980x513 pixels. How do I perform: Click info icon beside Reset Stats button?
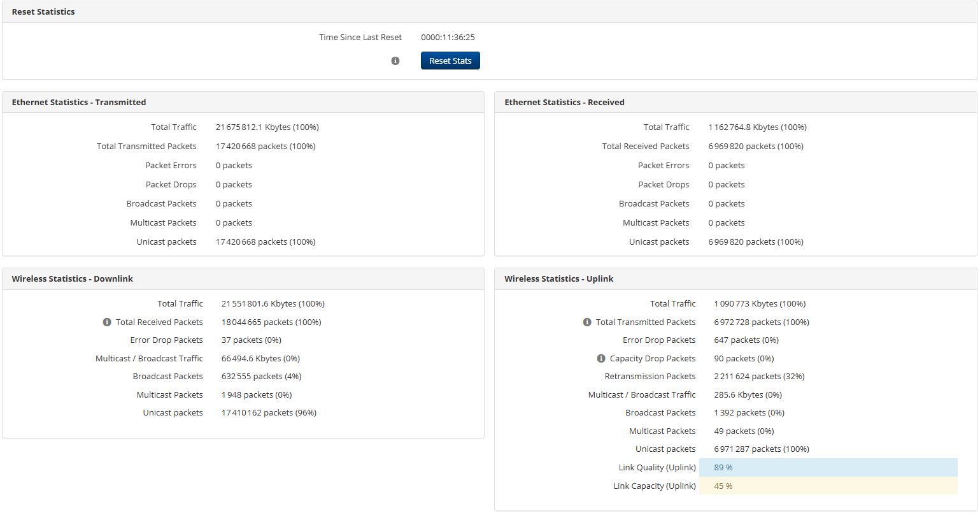pos(395,61)
